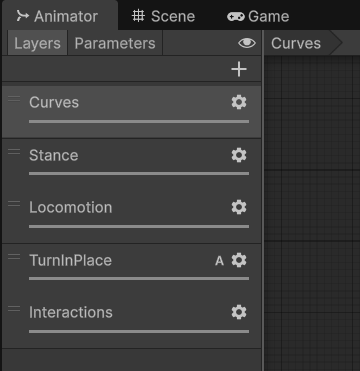Open settings gear for TurnInPlace layer

point(239,260)
